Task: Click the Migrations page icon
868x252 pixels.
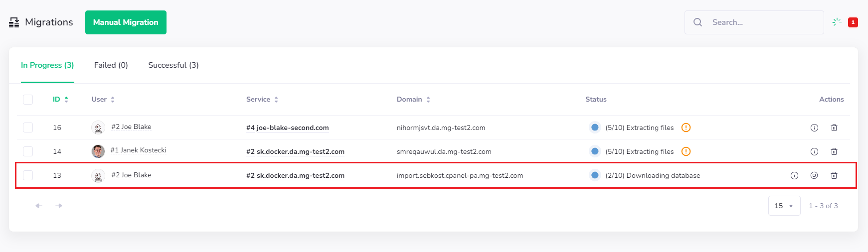Action: (14, 22)
